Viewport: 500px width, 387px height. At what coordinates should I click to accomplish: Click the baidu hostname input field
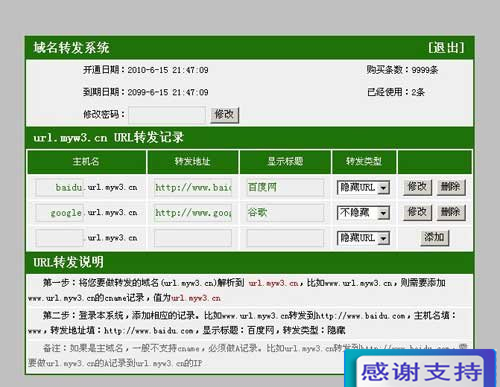point(60,188)
